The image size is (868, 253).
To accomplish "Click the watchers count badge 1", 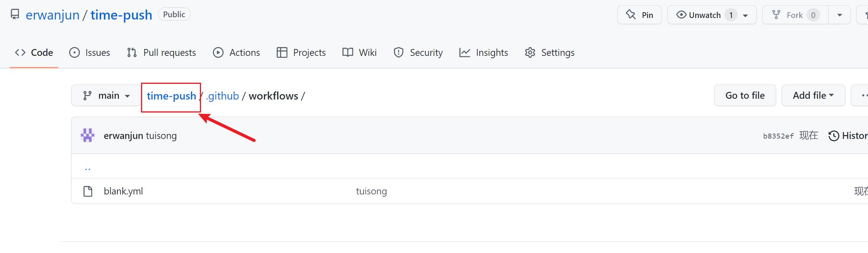I will tap(731, 15).
